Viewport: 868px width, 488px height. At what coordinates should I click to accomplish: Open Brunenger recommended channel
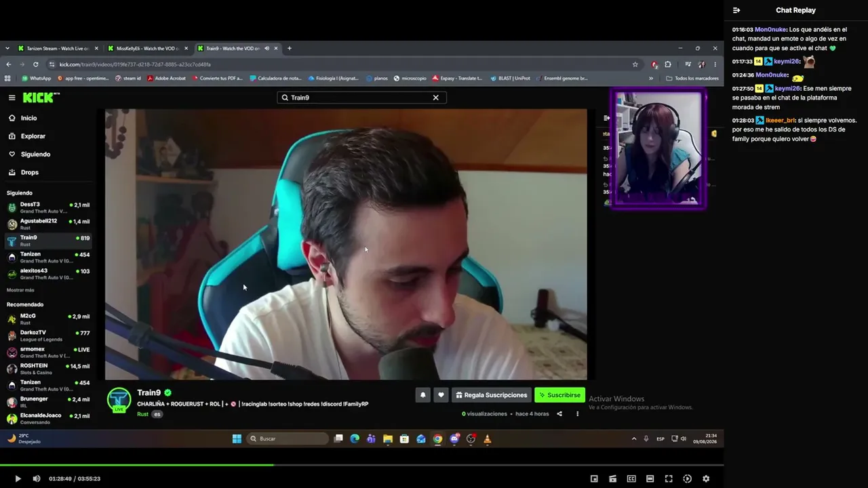coord(47,402)
